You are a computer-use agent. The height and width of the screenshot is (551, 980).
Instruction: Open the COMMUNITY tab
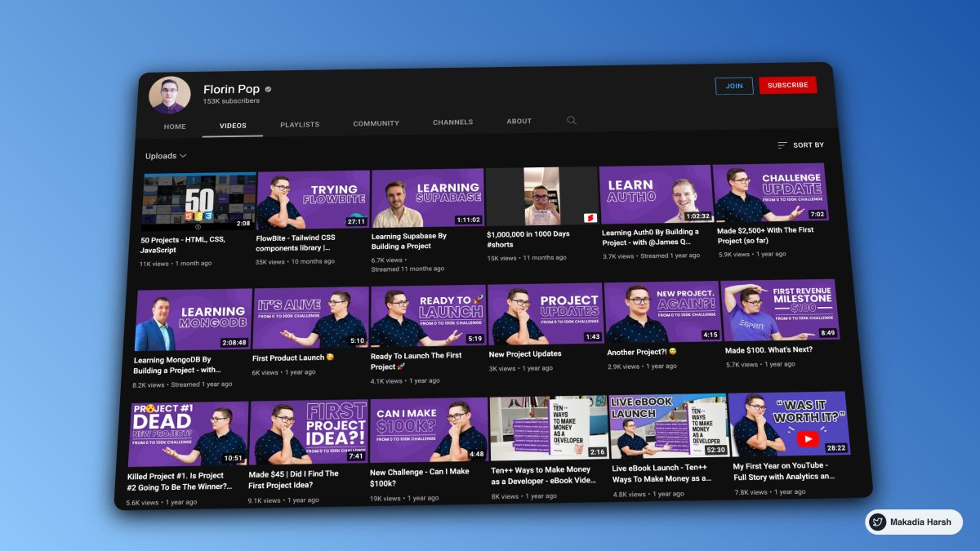click(x=376, y=122)
